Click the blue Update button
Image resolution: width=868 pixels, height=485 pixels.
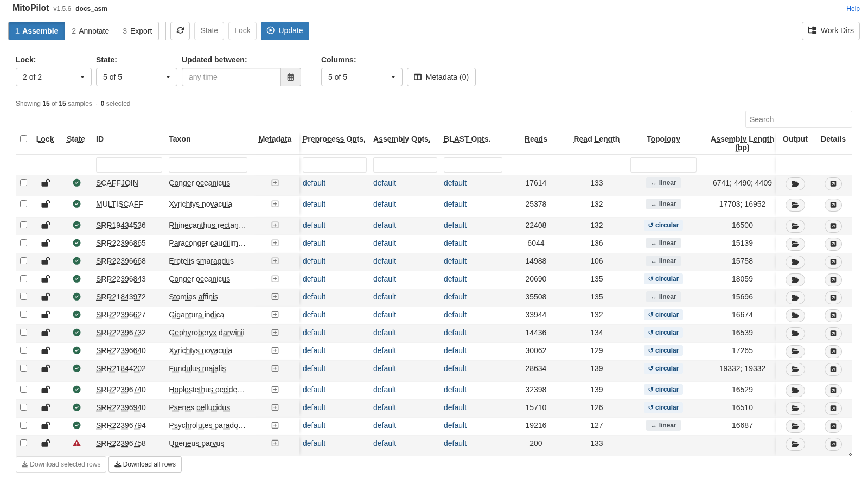tap(285, 31)
